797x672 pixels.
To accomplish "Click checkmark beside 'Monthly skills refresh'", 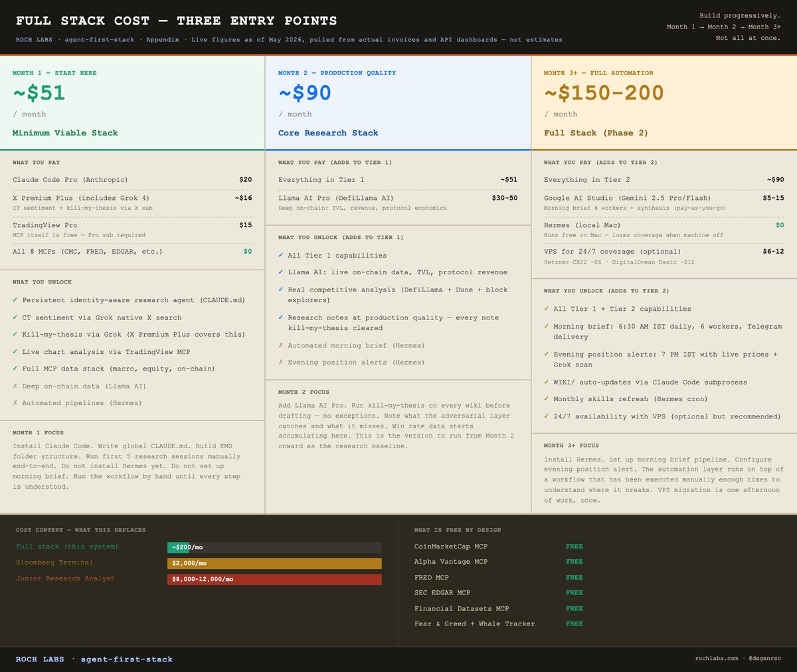I will coord(547,399).
